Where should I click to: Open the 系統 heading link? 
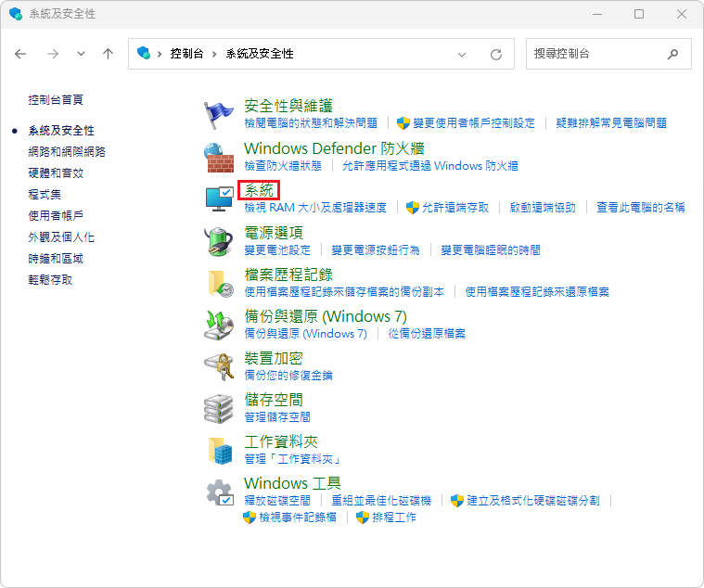coord(259,190)
